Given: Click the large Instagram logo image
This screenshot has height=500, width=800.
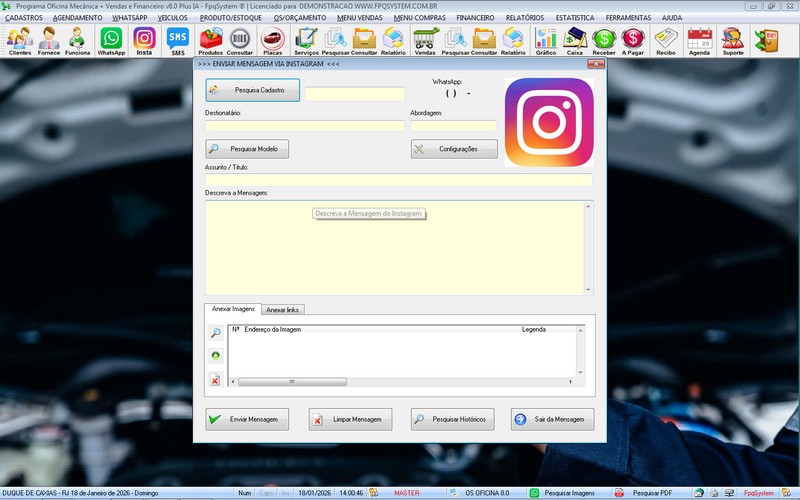Looking at the screenshot, I should point(549,122).
